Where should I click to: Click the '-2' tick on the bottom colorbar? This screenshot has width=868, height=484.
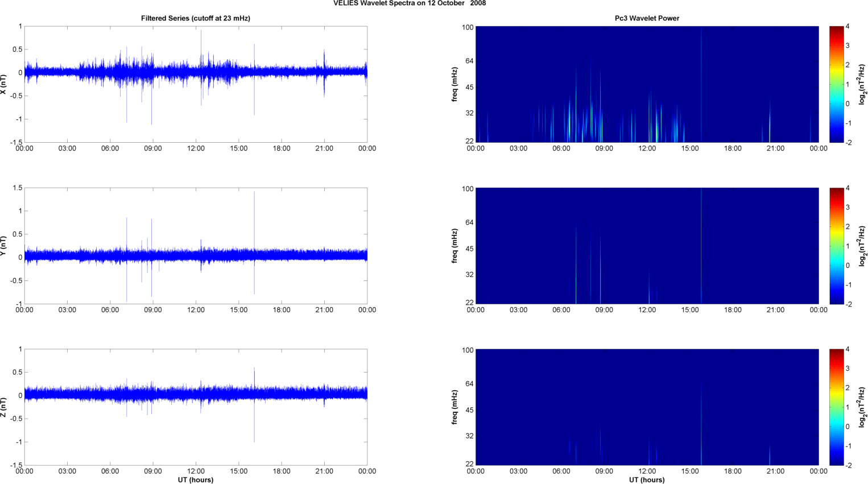tap(848, 465)
